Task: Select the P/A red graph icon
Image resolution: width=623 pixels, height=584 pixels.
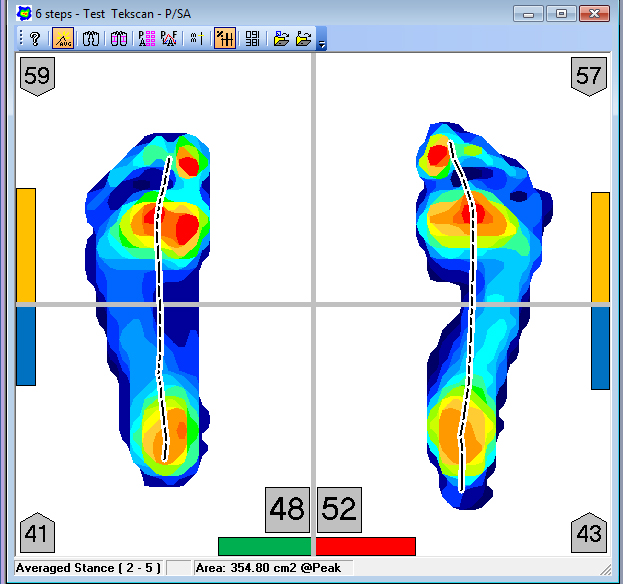Action: point(168,39)
